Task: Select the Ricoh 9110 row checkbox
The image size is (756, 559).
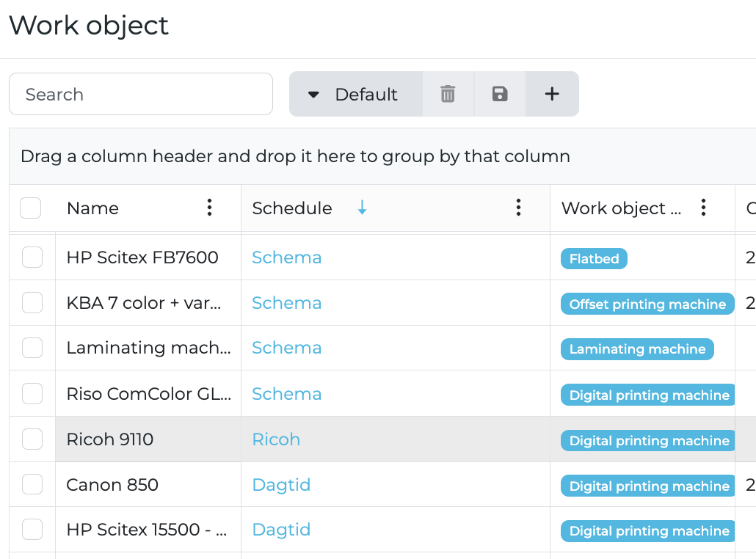Action: (x=32, y=439)
